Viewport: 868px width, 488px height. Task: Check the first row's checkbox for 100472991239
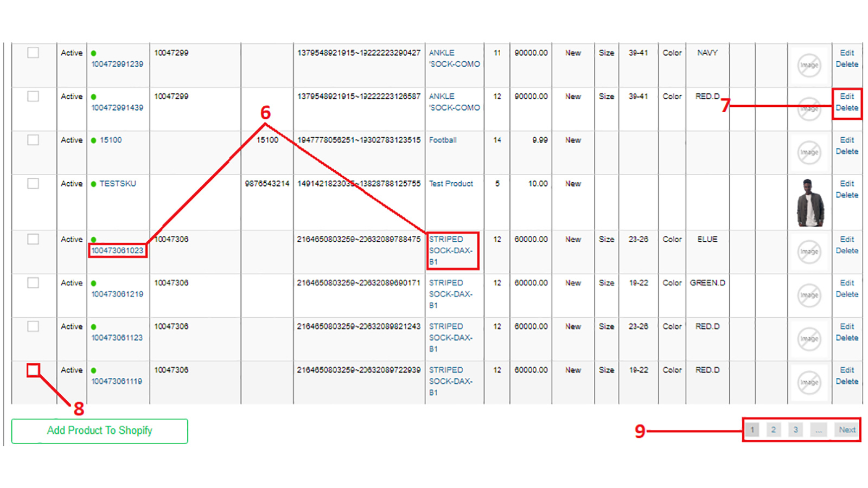(x=33, y=53)
